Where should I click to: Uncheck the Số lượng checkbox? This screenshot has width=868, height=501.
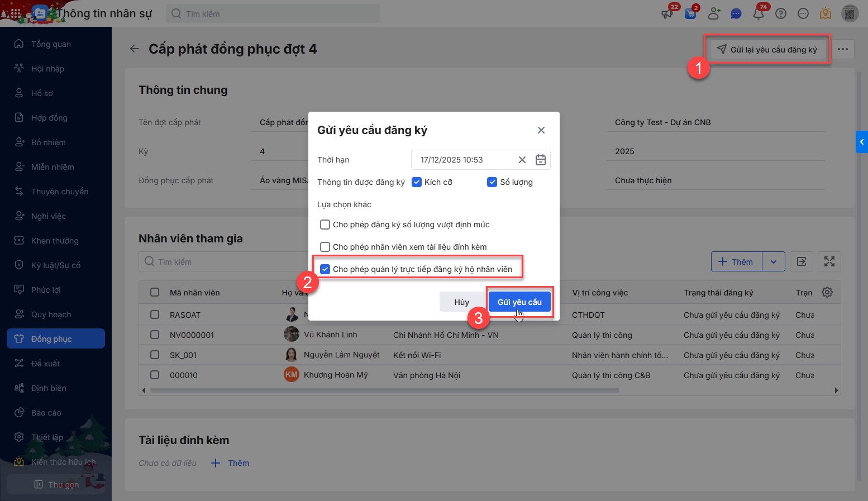[492, 182]
